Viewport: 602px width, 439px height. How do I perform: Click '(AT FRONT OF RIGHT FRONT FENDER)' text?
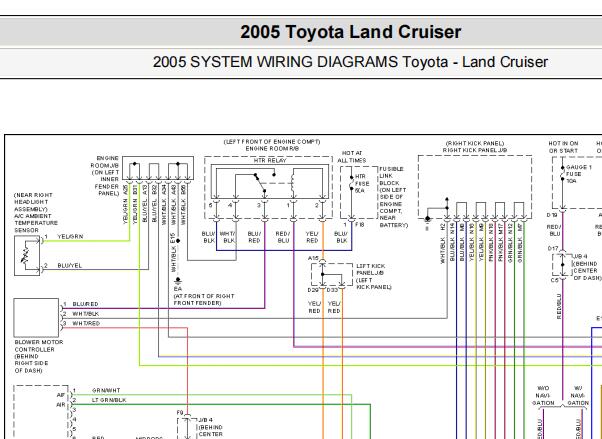pyautogui.click(x=203, y=300)
